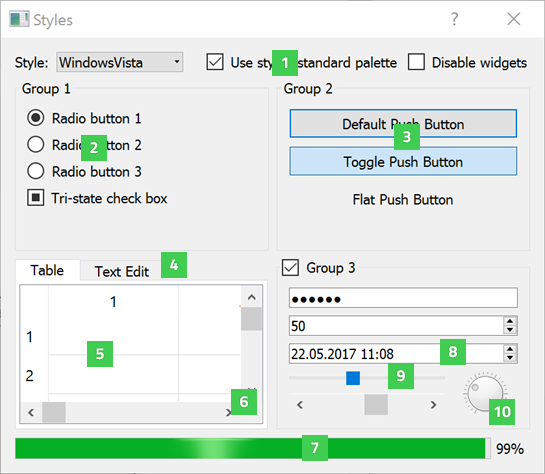Click the Default Push Button
Image resolution: width=545 pixels, height=474 pixels.
coord(403,124)
